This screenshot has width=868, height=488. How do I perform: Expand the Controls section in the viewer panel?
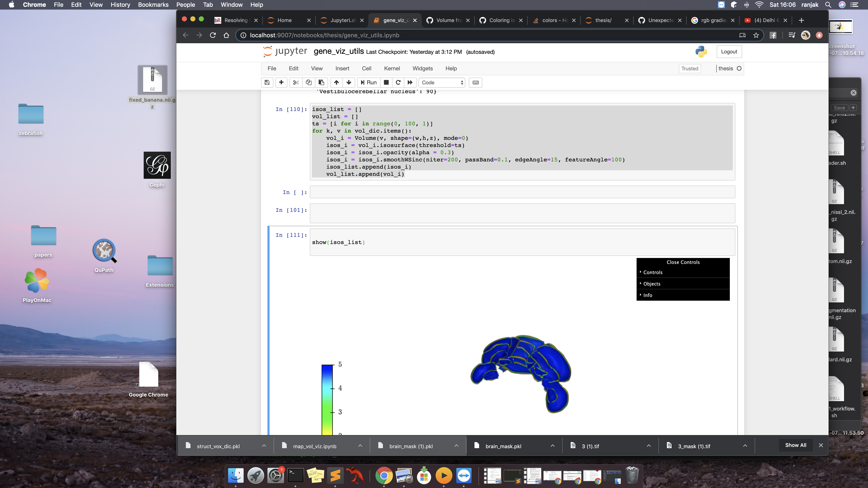(683, 272)
